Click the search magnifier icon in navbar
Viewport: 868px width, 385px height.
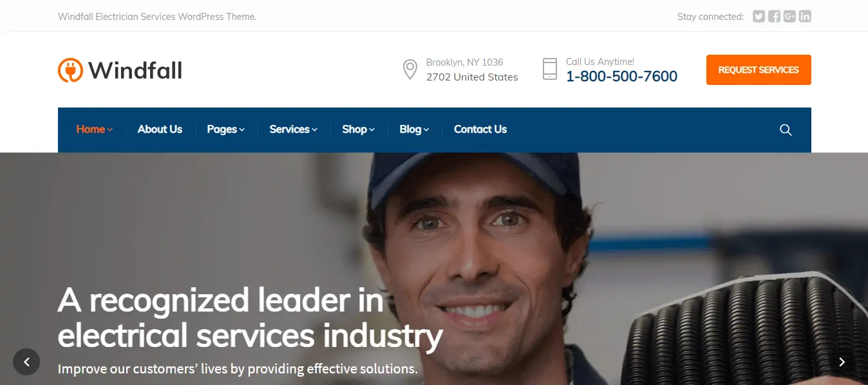pos(786,130)
